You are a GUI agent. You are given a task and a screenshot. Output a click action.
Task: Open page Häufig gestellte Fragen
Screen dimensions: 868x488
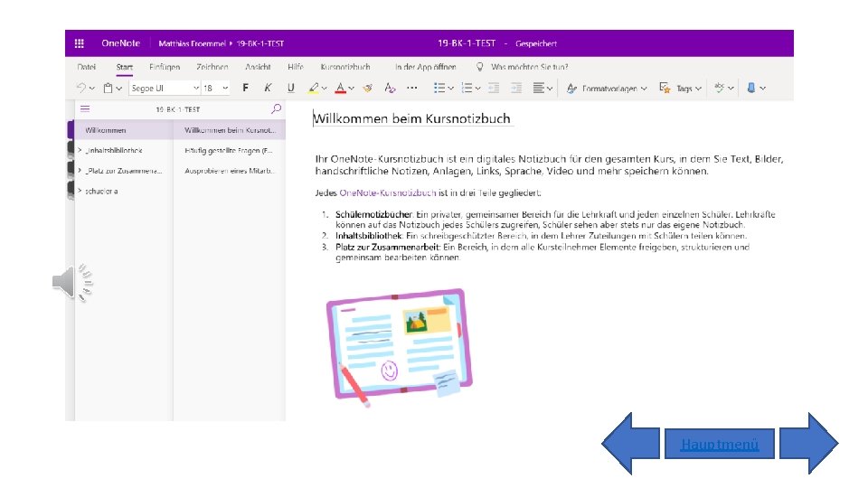pyautogui.click(x=229, y=150)
